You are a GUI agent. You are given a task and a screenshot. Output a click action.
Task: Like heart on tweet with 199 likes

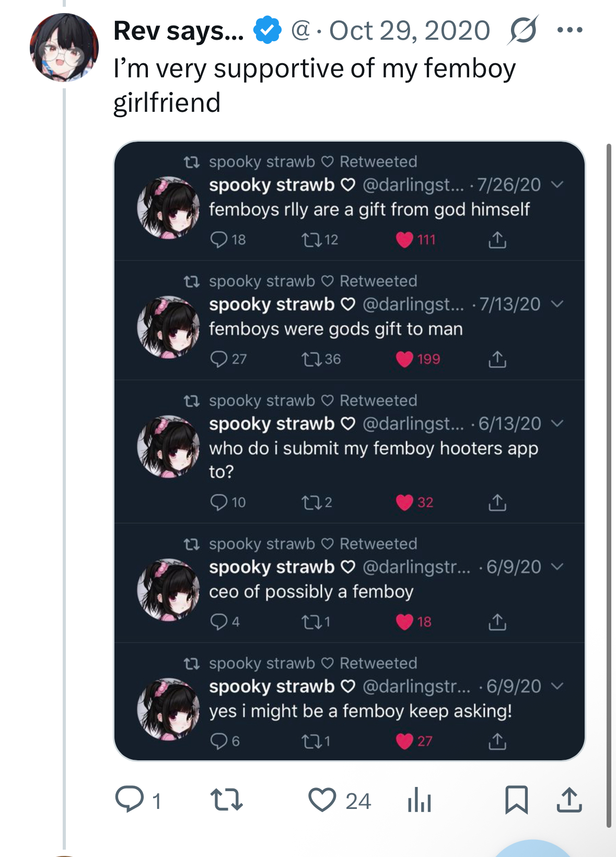[404, 360]
